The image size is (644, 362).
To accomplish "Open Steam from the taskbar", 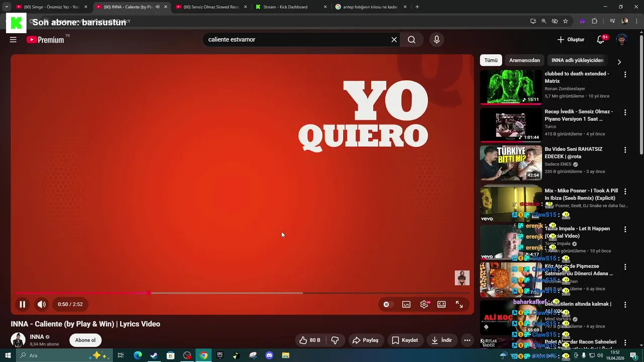I will 154,355.
